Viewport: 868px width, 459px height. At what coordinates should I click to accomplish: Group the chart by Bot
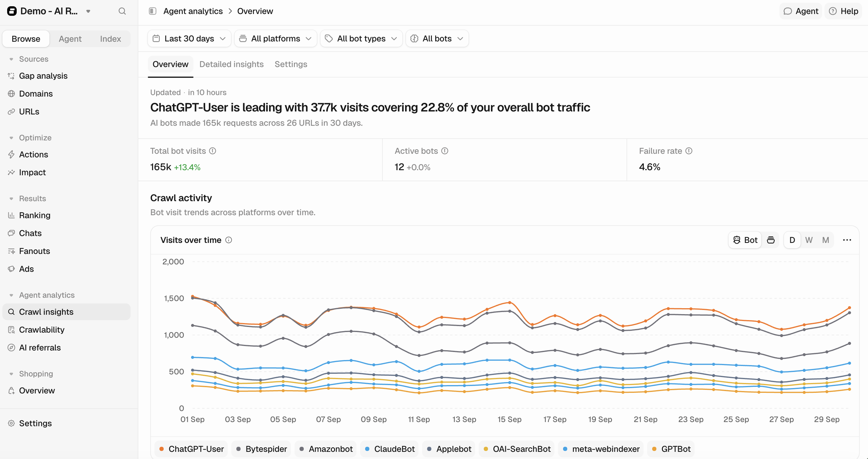(745, 240)
